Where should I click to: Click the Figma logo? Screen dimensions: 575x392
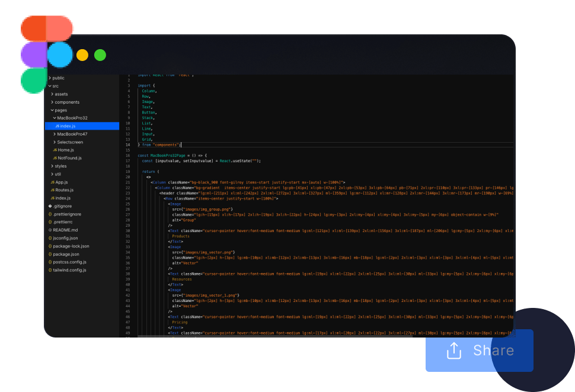[47, 54]
